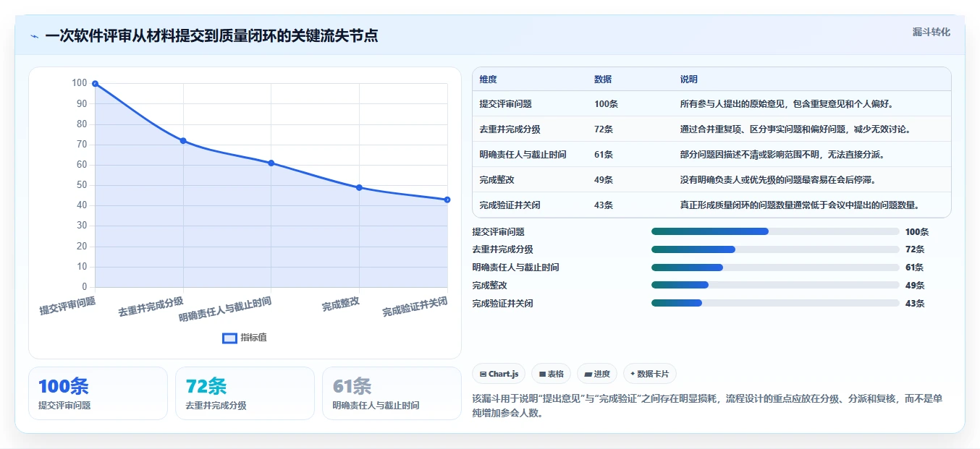
Task: Click the 表格 tag chip
Action: (x=551, y=374)
